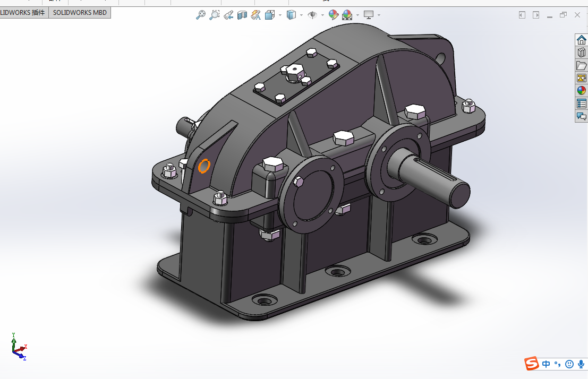Click the orange highlighted hole on gearbox
The height and width of the screenshot is (379, 588).
[204, 166]
